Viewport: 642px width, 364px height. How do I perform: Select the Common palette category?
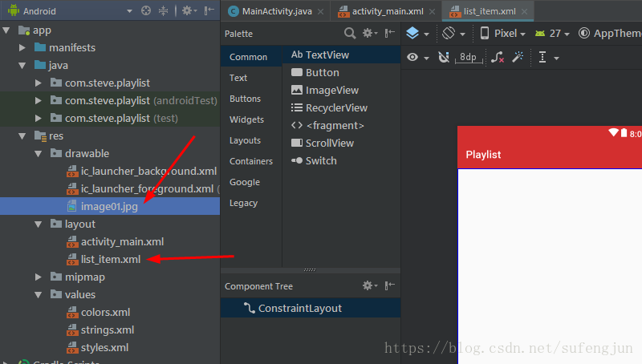[x=251, y=57]
